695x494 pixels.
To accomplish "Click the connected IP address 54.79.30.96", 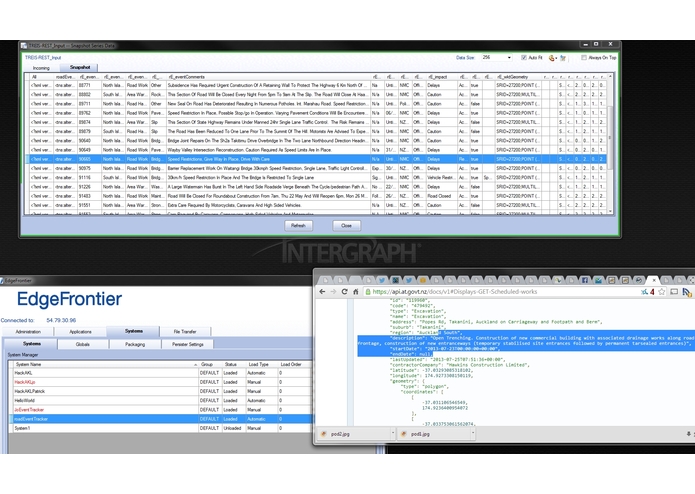I will click(61, 320).
